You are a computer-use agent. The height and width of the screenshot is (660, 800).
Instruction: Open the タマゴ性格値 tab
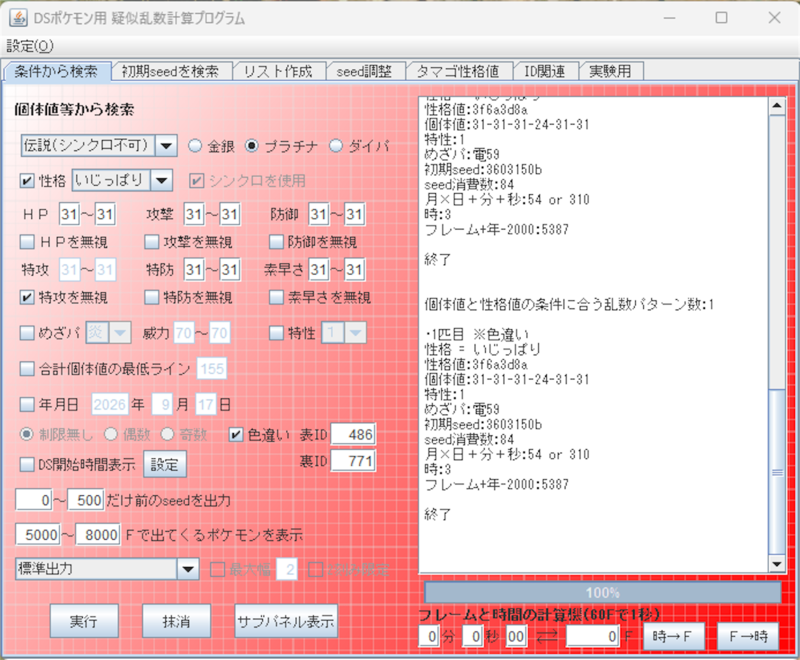pyautogui.click(x=458, y=71)
